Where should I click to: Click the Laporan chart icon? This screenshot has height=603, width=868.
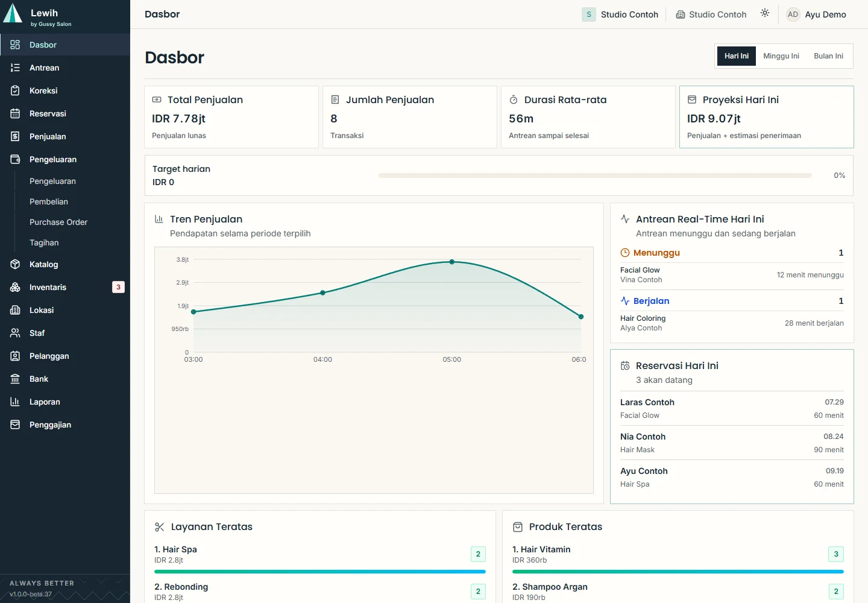coord(15,402)
